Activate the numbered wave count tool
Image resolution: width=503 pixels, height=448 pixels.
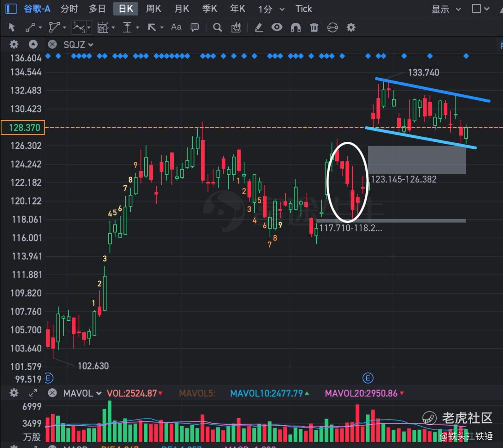point(79,27)
